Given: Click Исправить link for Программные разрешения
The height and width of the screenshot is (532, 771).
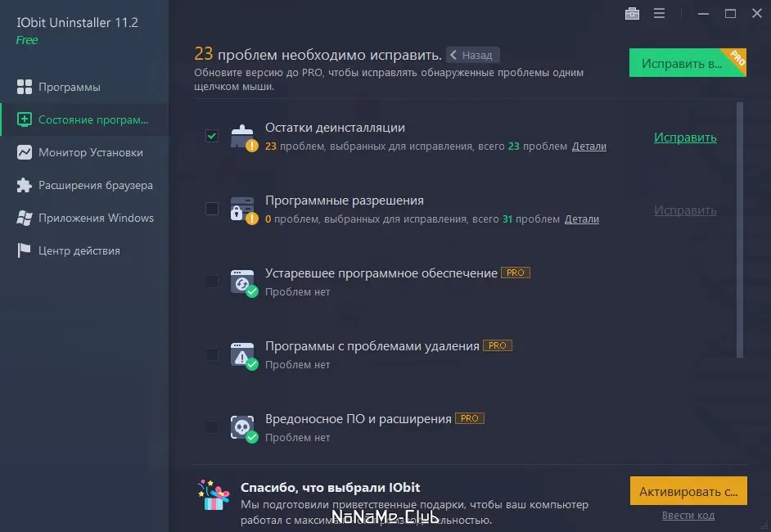Looking at the screenshot, I should pos(685,210).
